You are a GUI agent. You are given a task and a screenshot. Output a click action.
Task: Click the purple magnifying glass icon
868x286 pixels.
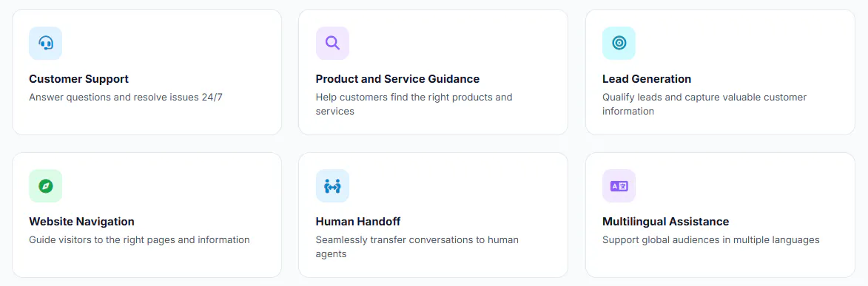point(332,43)
